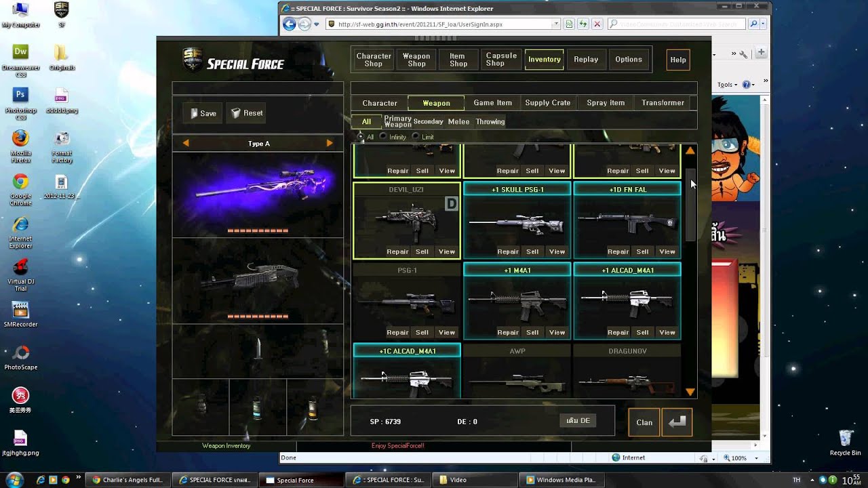Click IE help question-mark icon
This screenshot has height=488, width=868.
[746, 85]
